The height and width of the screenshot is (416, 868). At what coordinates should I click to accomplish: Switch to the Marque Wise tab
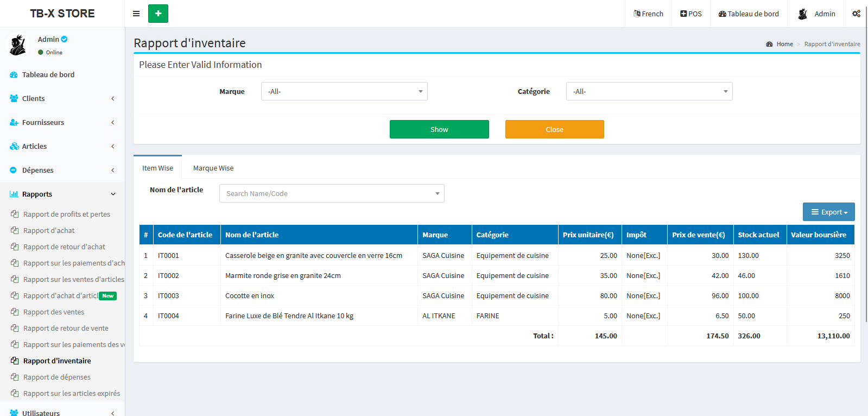pyautogui.click(x=213, y=168)
